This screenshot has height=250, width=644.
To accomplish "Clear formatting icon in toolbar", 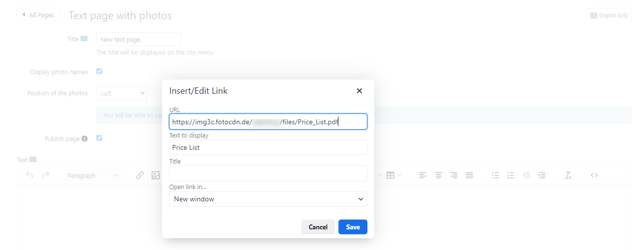I will pyautogui.click(x=568, y=175).
